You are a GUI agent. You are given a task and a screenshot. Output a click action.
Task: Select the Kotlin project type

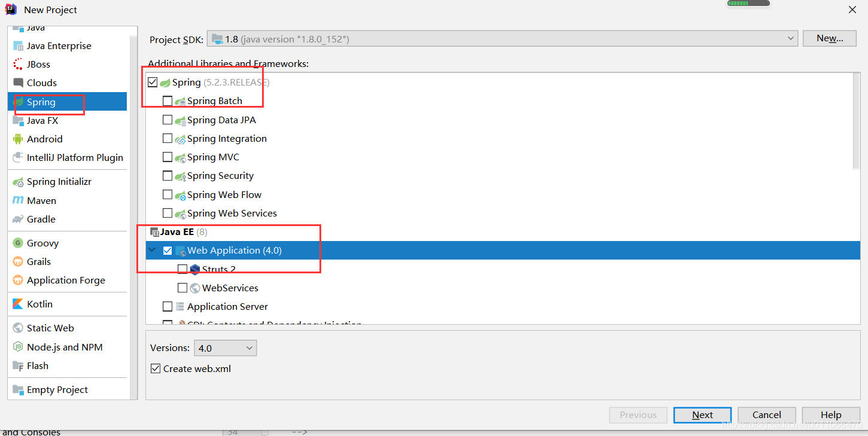[x=67, y=304]
